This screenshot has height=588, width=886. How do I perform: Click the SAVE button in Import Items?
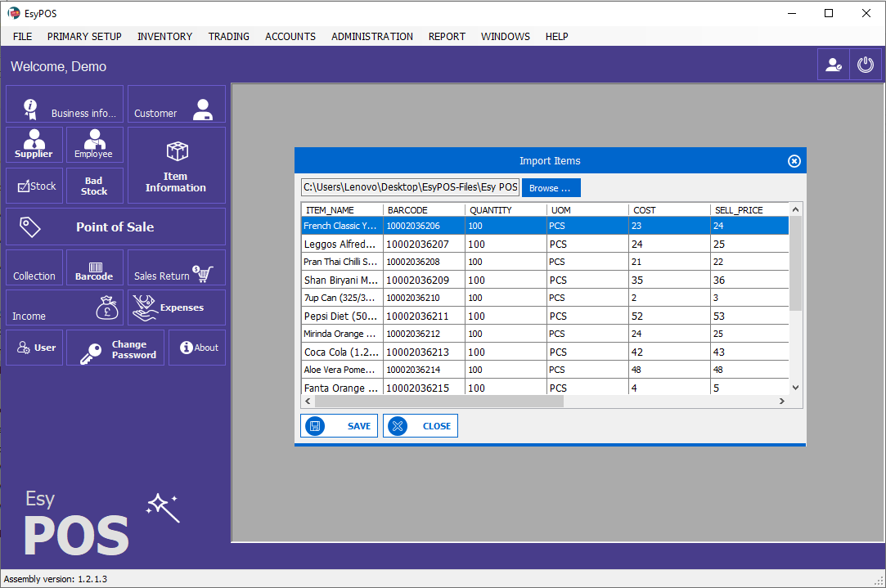point(339,426)
